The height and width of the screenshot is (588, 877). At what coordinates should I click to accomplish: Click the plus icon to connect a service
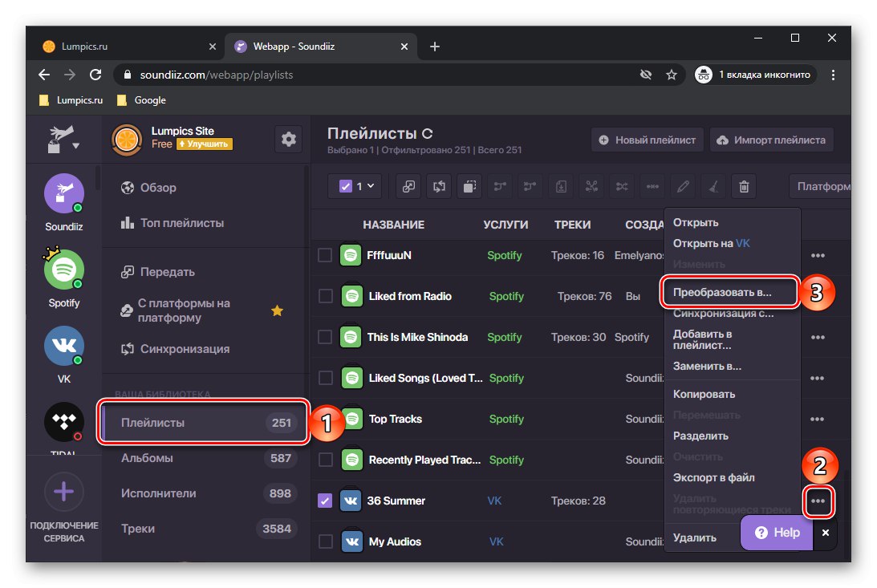(x=64, y=491)
